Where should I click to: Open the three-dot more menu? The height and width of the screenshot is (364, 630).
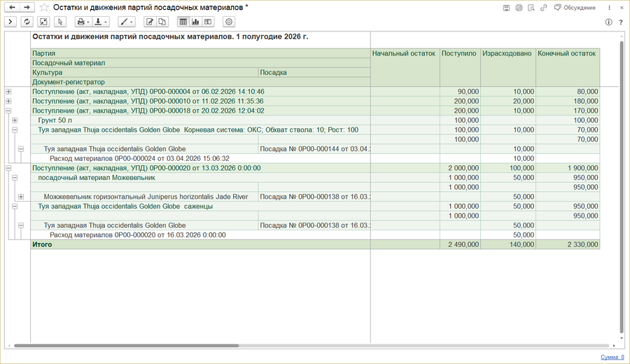coord(609,8)
